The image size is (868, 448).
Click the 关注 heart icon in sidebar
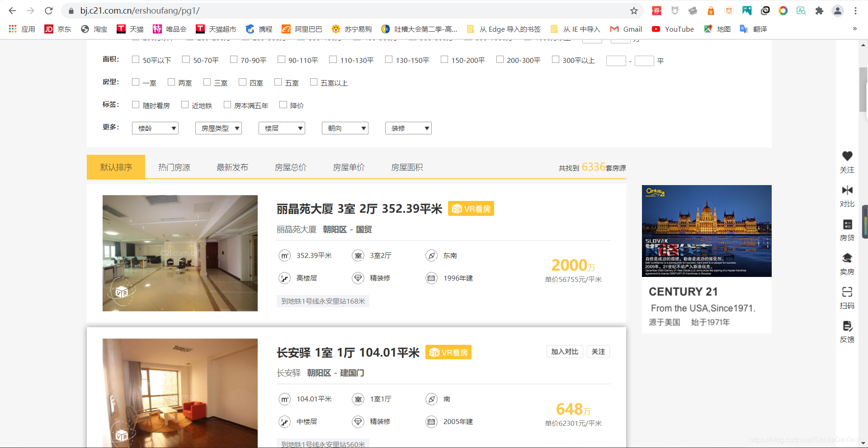847,156
